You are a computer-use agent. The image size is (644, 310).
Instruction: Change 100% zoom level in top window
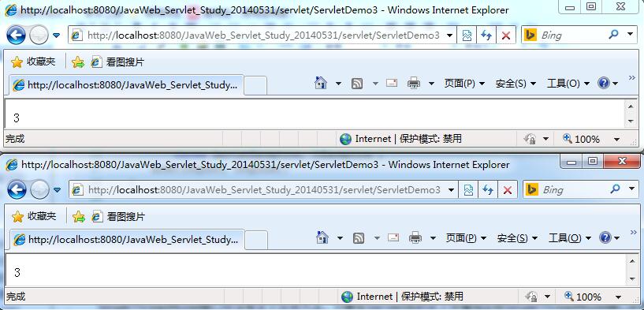pyautogui.click(x=582, y=139)
